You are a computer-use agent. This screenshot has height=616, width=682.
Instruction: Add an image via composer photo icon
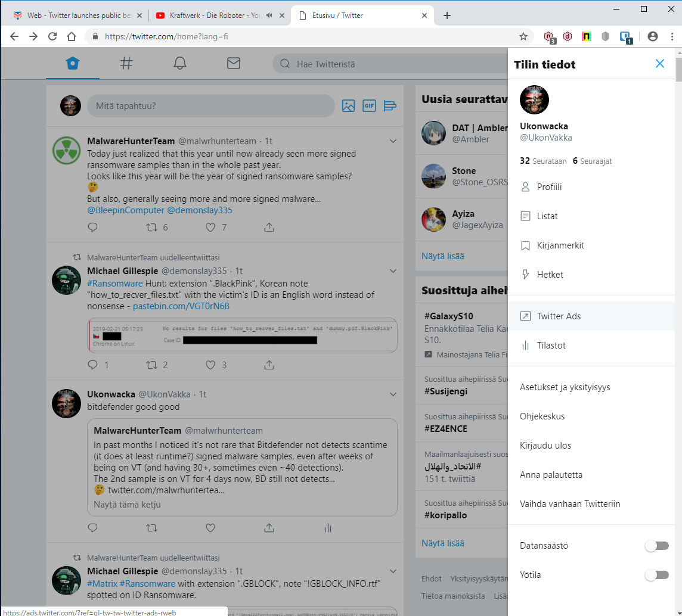(348, 105)
